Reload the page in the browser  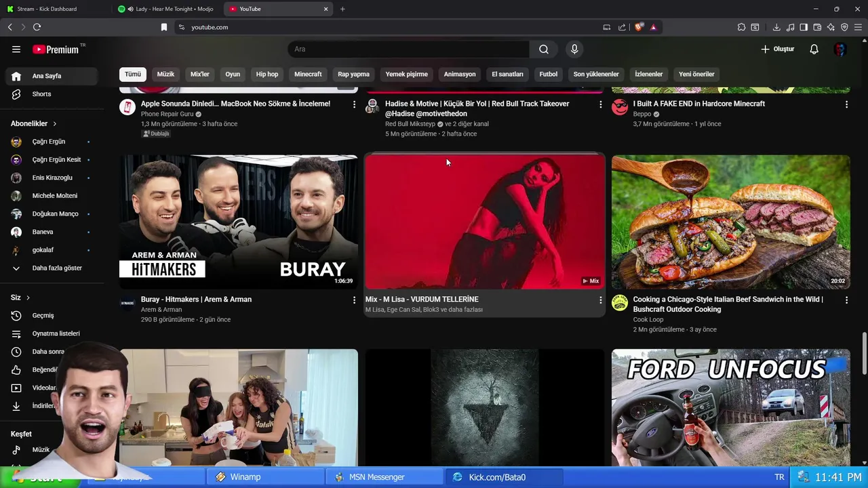tap(37, 27)
